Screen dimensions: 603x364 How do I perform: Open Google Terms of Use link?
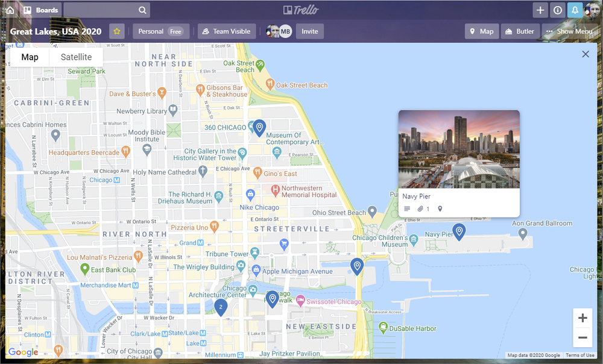click(580, 355)
